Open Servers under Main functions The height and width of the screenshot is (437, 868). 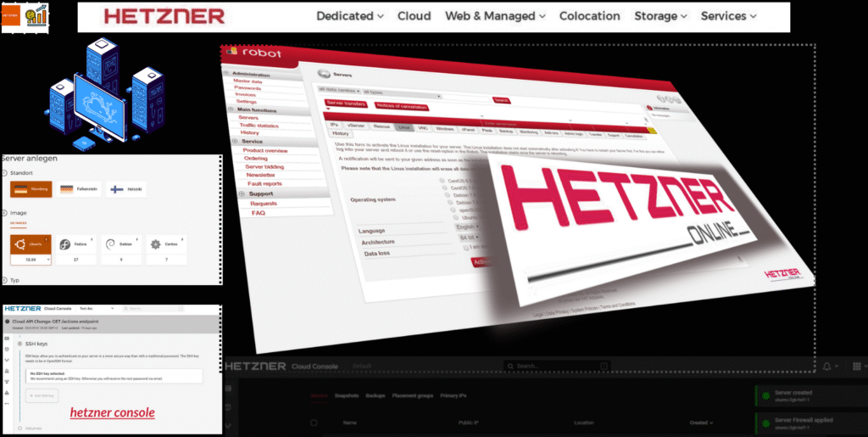coord(248,118)
